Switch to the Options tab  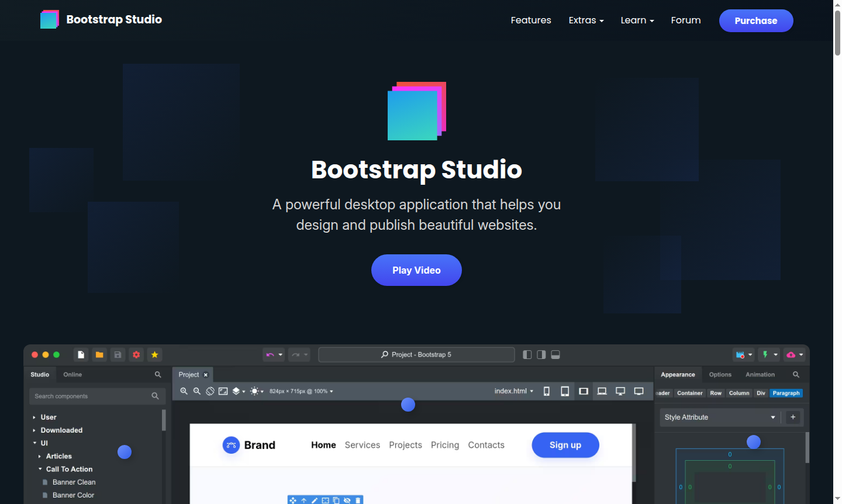[720, 374]
